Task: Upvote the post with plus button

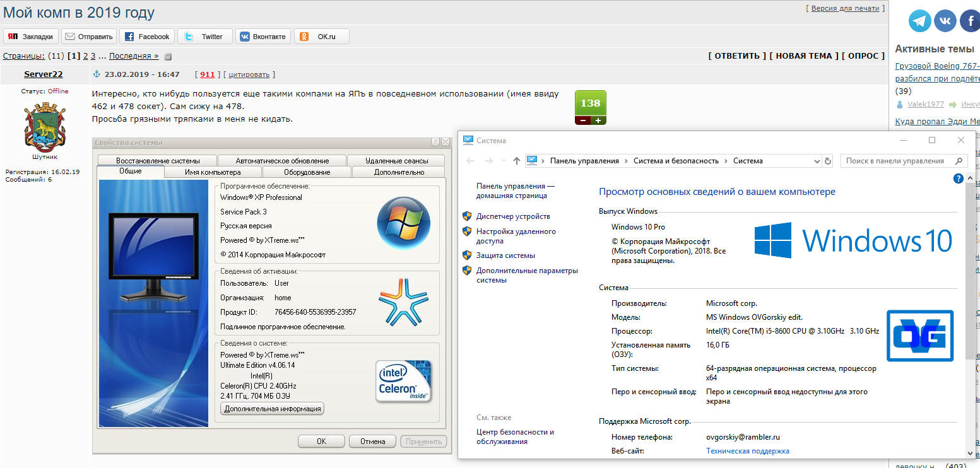Action: pos(598,120)
